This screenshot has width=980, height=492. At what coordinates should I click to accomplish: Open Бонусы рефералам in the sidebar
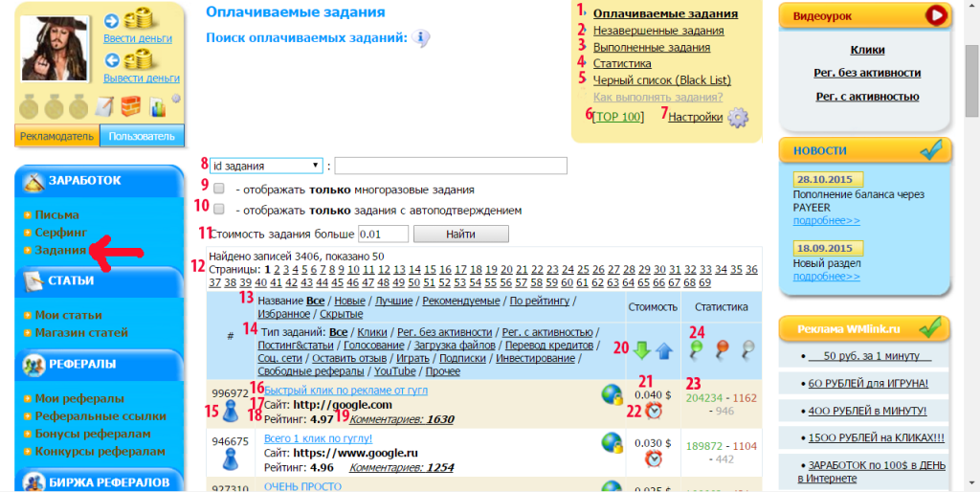pyautogui.click(x=93, y=434)
